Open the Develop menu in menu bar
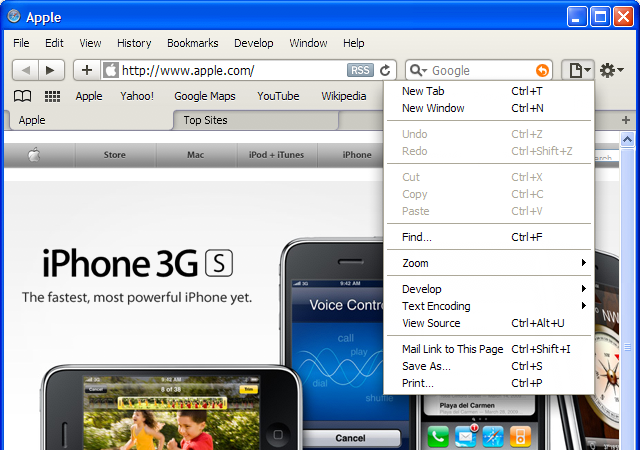This screenshot has height=450, width=640. pyautogui.click(x=253, y=43)
